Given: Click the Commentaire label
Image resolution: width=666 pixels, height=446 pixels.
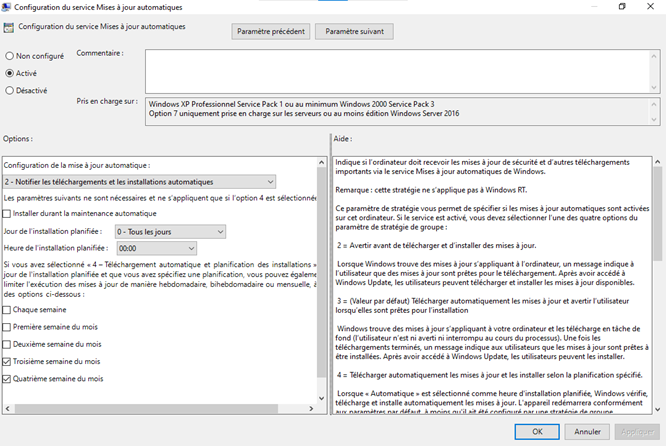Looking at the screenshot, I should tap(100, 53).
